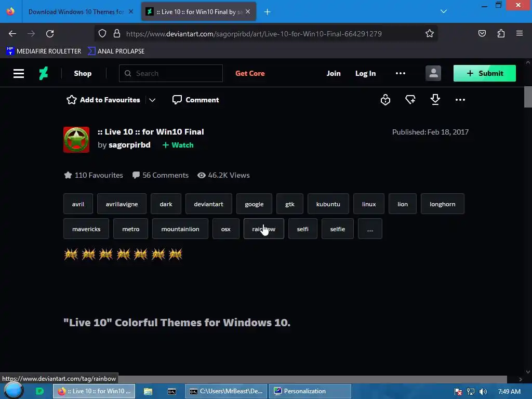The width and height of the screenshot is (532, 399).
Task: Click the Submit button
Action: click(485, 73)
